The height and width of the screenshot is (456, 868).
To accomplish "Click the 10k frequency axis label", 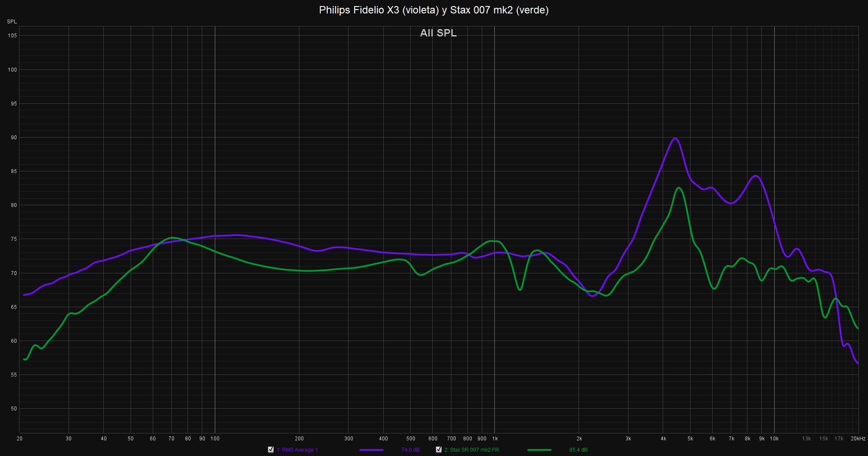I will 774,439.
